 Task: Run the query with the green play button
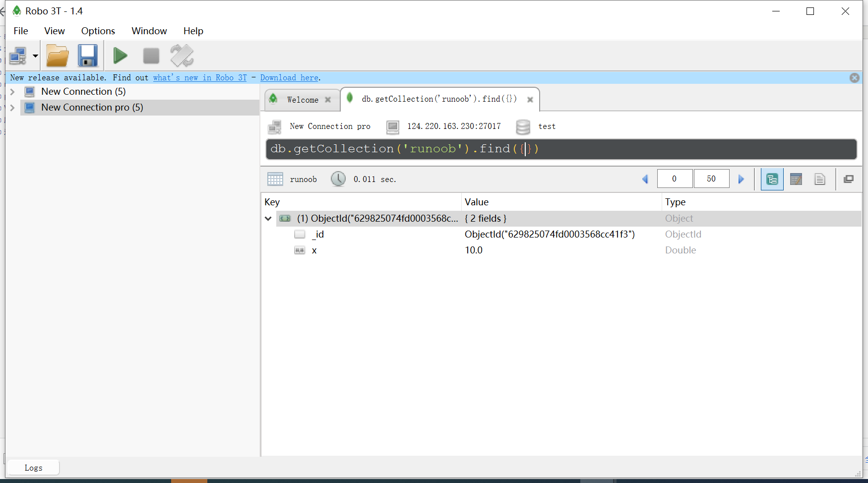tap(120, 56)
